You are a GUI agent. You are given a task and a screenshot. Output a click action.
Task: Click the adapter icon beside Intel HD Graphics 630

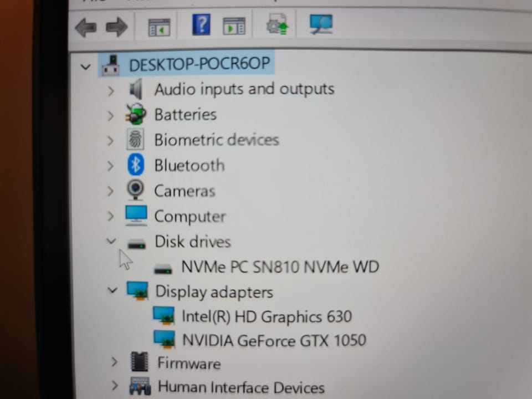(164, 315)
